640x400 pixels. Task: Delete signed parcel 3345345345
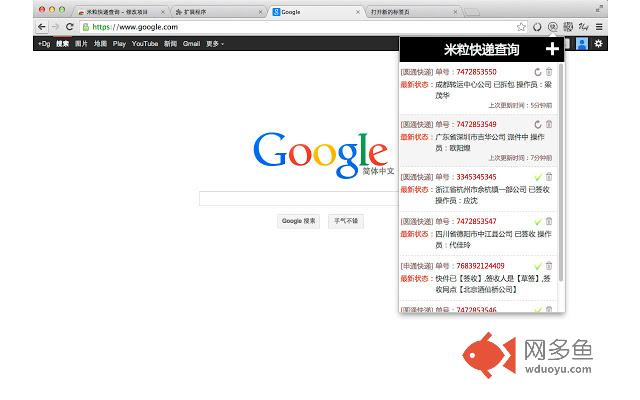coord(549,177)
